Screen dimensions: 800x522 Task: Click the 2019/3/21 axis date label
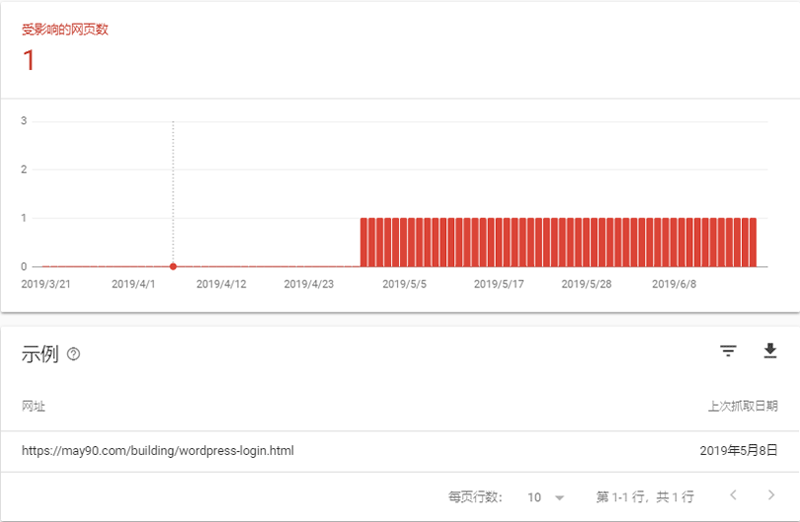pos(46,284)
